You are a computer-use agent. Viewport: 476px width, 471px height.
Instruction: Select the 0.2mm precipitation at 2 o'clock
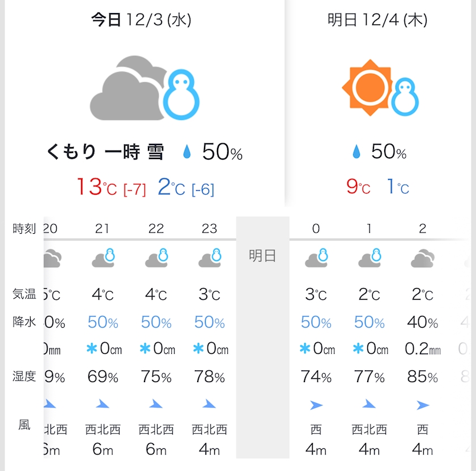pyautogui.click(x=423, y=349)
